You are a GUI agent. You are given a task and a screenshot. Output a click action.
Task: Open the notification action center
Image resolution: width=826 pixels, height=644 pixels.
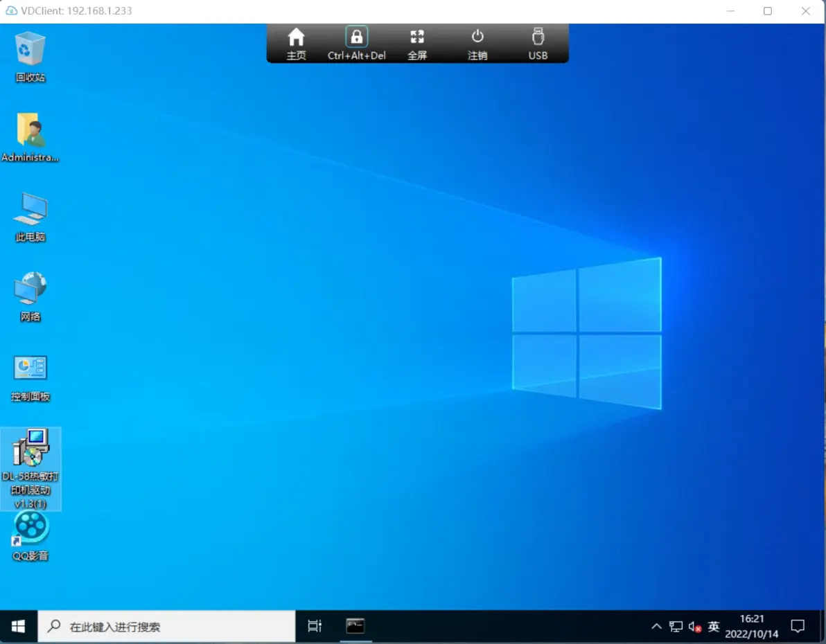[798, 627]
